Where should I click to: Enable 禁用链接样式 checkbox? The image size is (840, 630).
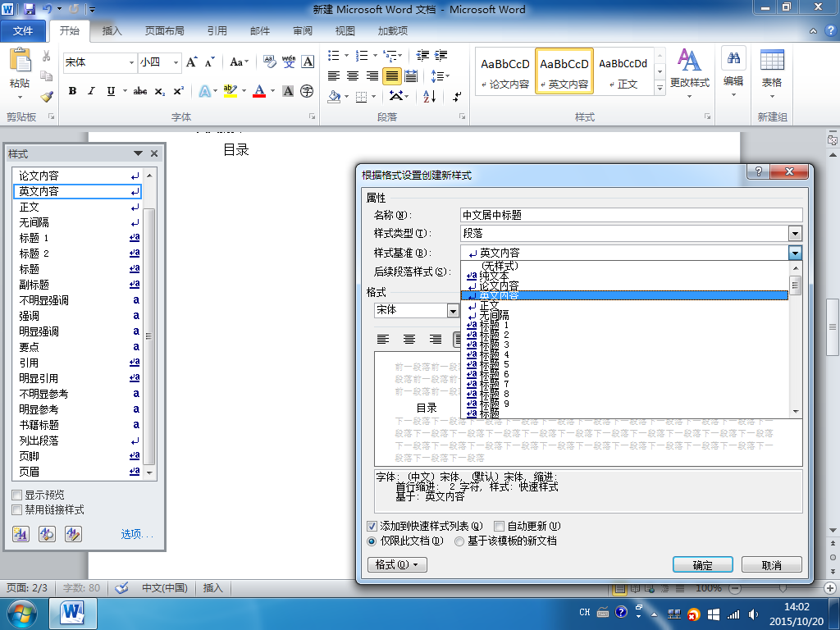pos(17,510)
